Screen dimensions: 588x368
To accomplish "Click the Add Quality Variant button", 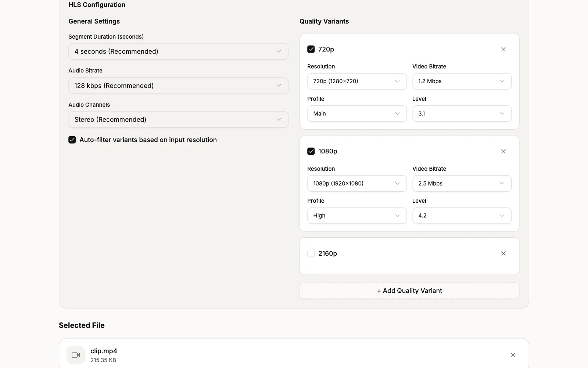I will 409,291.
